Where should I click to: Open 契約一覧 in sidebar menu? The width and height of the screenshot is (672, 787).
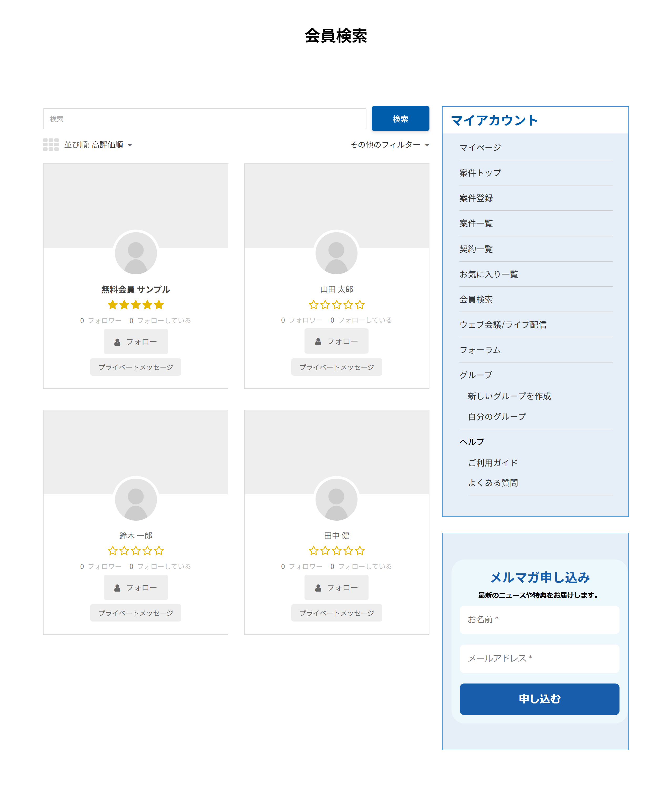(x=476, y=249)
